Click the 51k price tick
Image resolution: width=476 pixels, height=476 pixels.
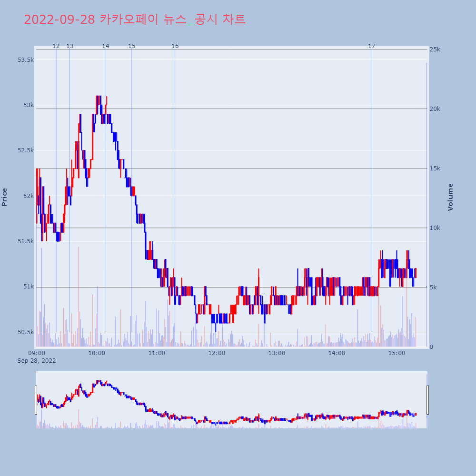click(29, 287)
